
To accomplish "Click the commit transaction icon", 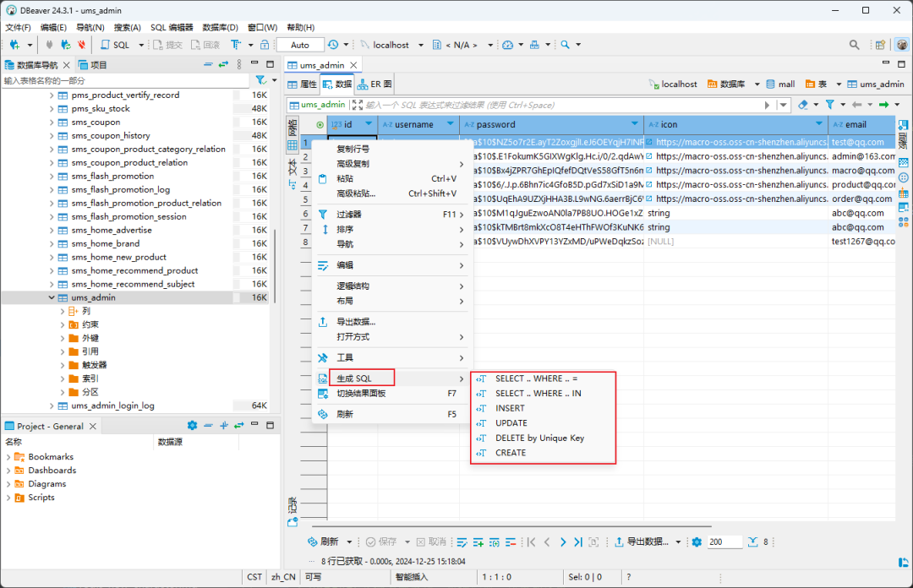I will (x=169, y=44).
